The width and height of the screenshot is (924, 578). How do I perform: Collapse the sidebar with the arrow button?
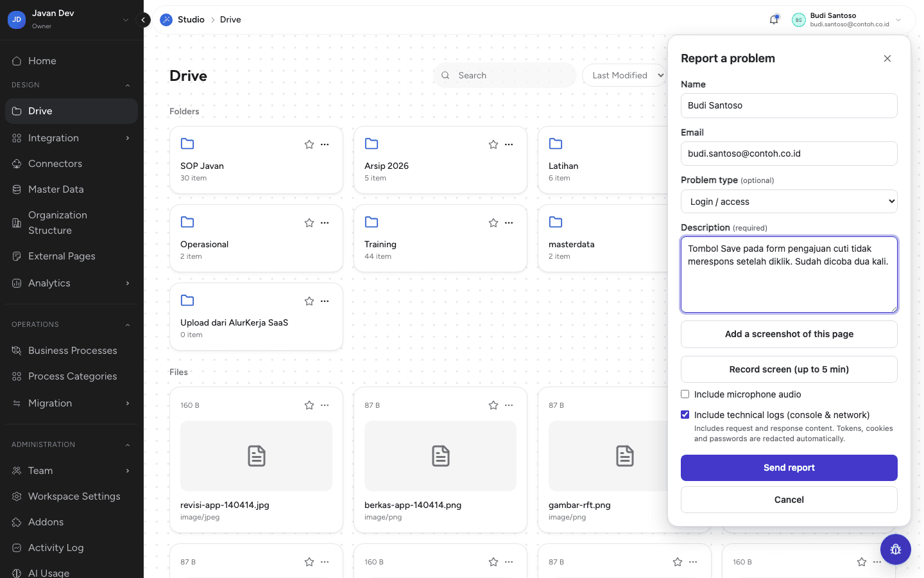pos(144,20)
